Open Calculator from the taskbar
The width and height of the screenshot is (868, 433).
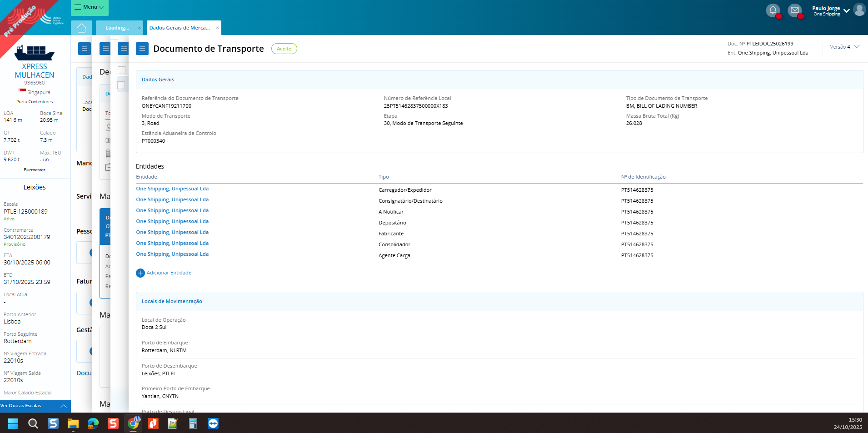pos(193,423)
